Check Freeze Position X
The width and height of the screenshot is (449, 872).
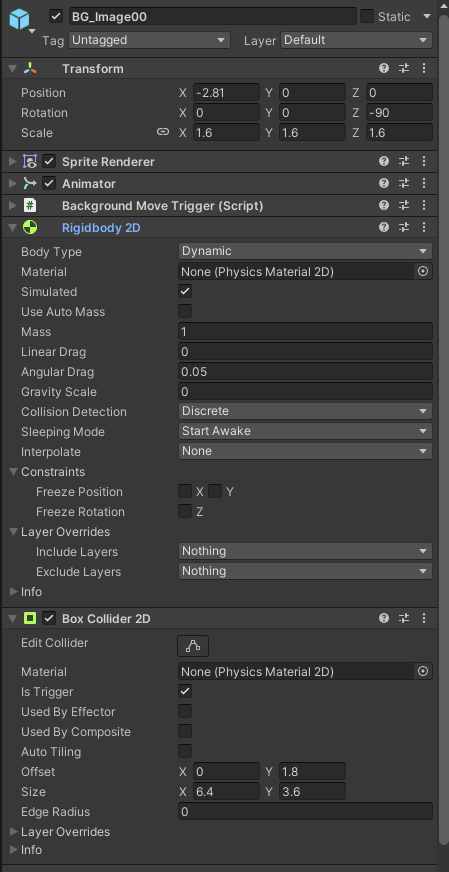point(185,492)
